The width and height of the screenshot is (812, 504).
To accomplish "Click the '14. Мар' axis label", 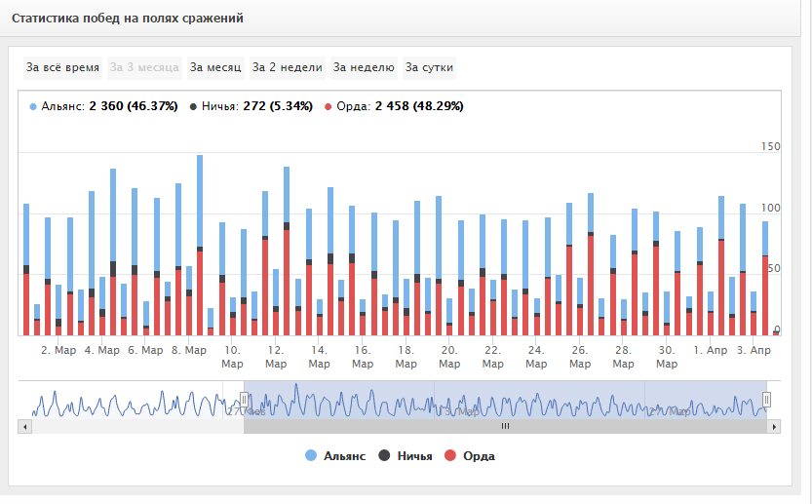I will pyautogui.click(x=320, y=358).
